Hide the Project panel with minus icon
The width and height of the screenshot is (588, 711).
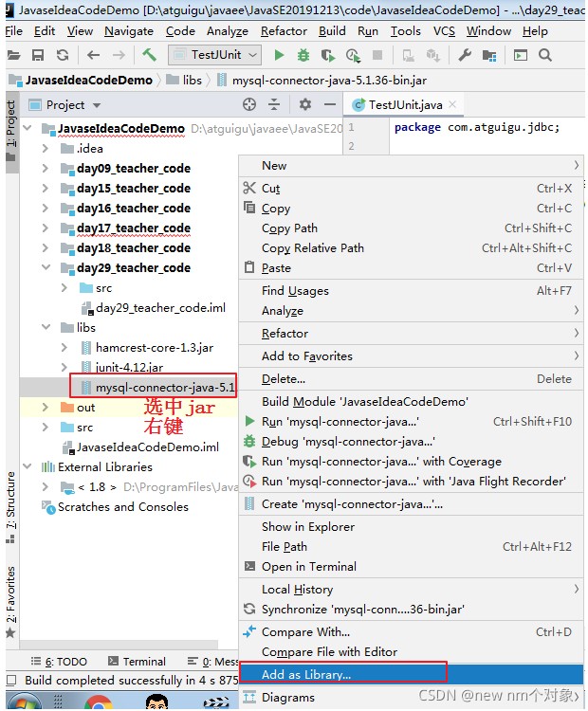point(330,104)
